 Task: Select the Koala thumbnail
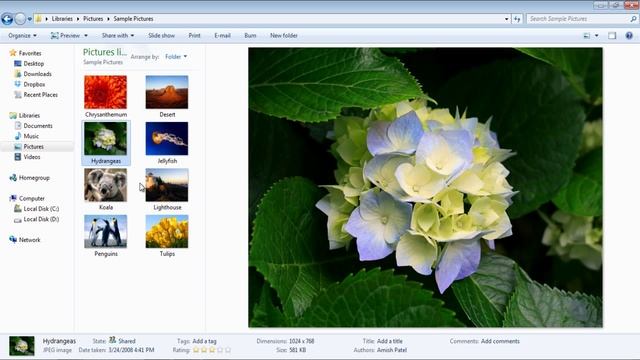(106, 185)
